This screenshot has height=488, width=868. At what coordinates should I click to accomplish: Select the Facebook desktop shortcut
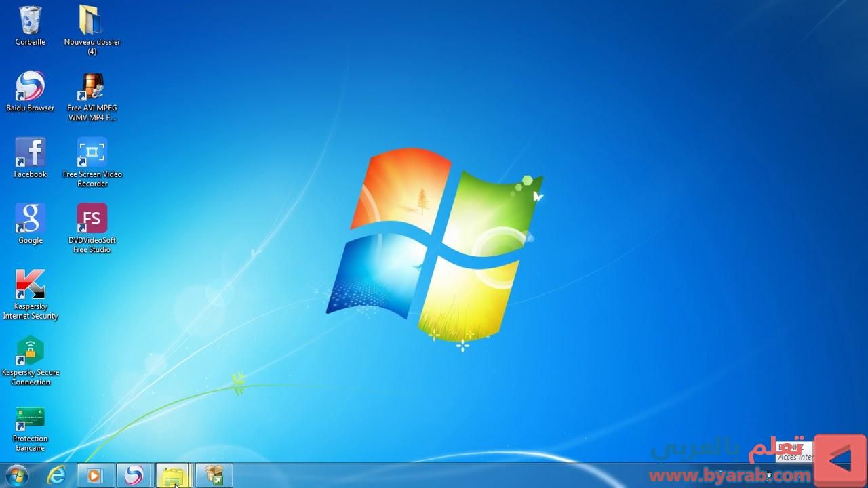point(31,158)
